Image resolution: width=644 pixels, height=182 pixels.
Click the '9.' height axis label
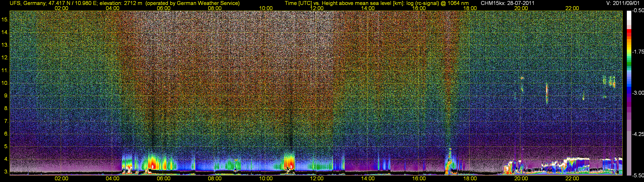click(x=6, y=96)
